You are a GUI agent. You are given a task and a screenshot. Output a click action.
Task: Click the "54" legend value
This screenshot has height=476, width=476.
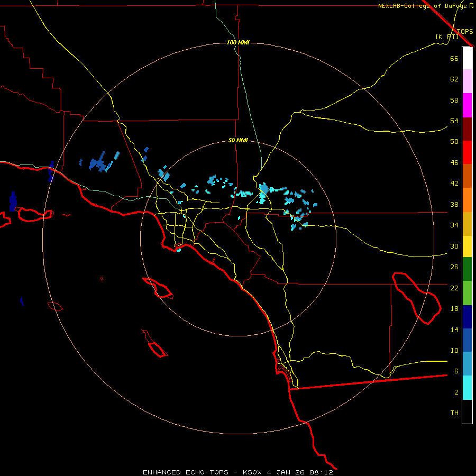(x=454, y=121)
